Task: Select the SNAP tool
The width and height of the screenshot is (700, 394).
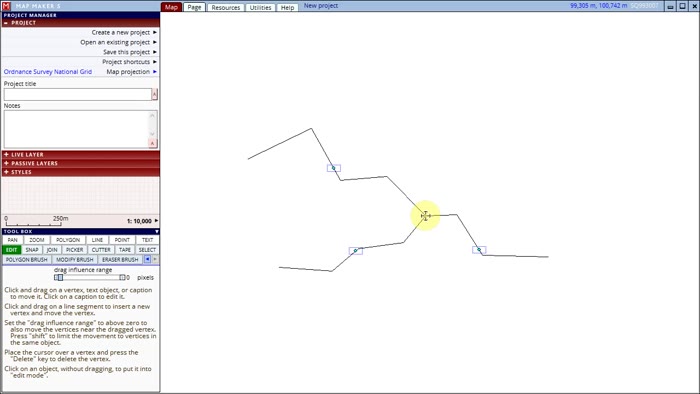Action: pos(32,250)
